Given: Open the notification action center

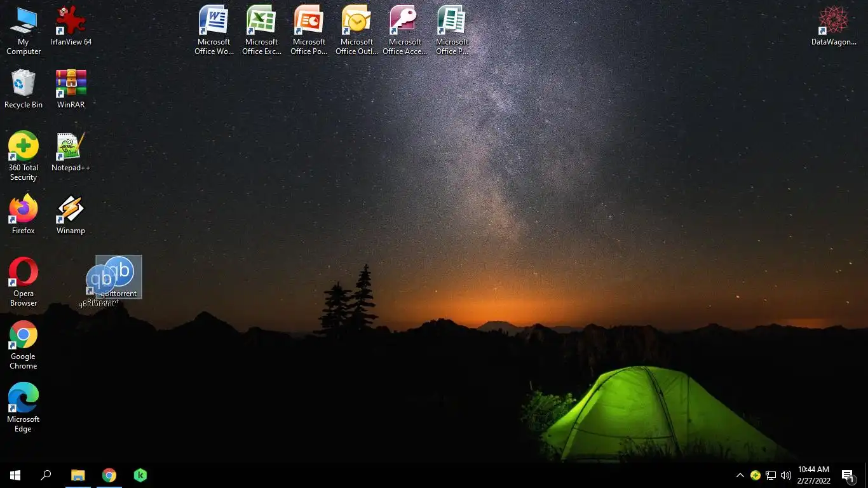Looking at the screenshot, I should coord(848,475).
